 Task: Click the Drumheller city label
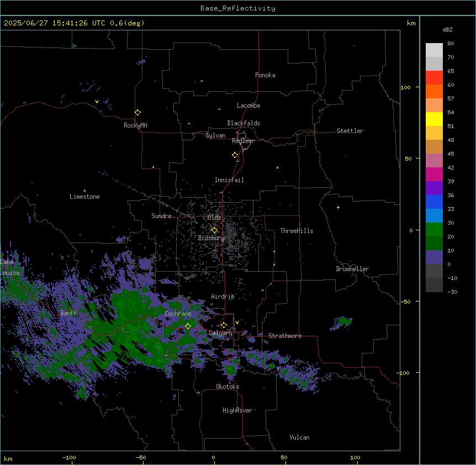[x=352, y=269]
